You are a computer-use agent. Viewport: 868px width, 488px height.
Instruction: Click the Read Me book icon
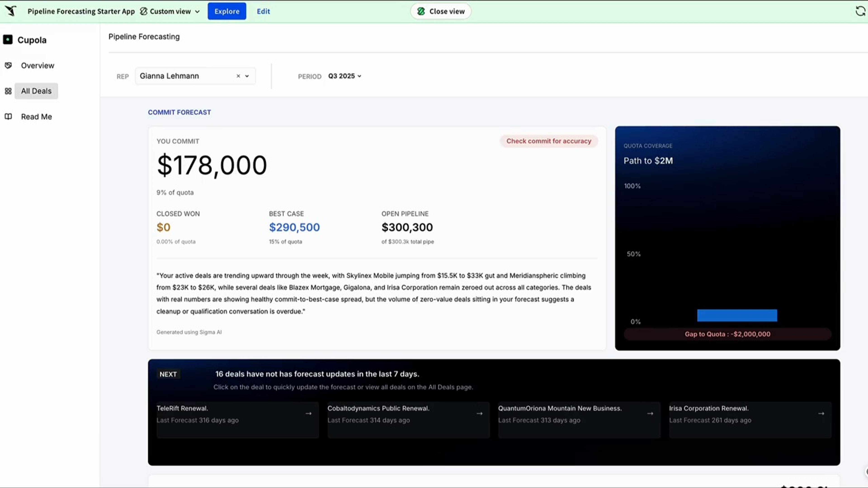click(x=8, y=117)
